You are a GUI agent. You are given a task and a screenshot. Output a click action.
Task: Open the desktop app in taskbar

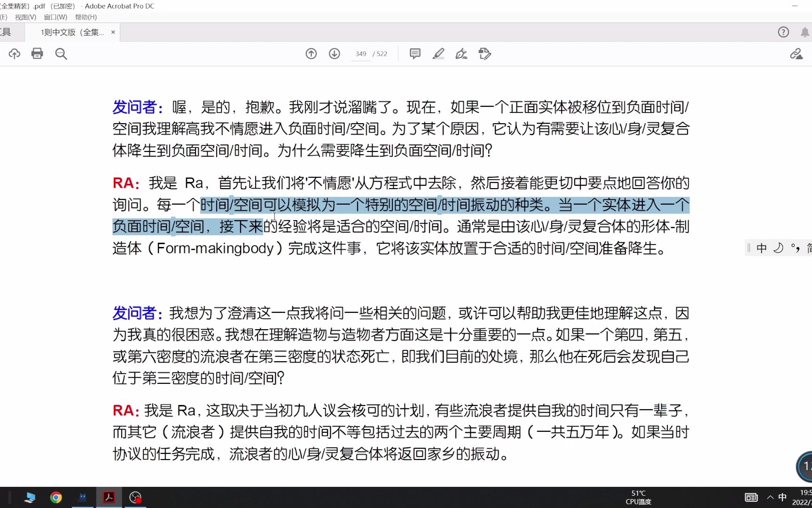(30, 497)
